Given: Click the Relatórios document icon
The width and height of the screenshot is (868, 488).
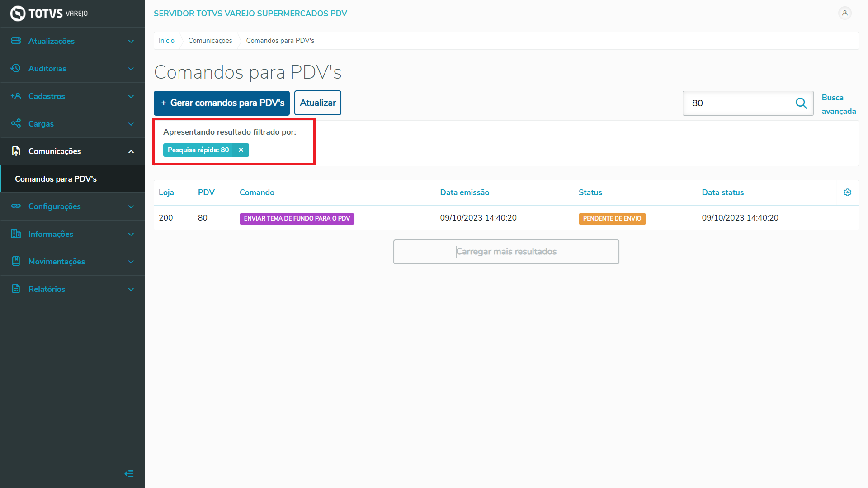Looking at the screenshot, I should (x=16, y=289).
